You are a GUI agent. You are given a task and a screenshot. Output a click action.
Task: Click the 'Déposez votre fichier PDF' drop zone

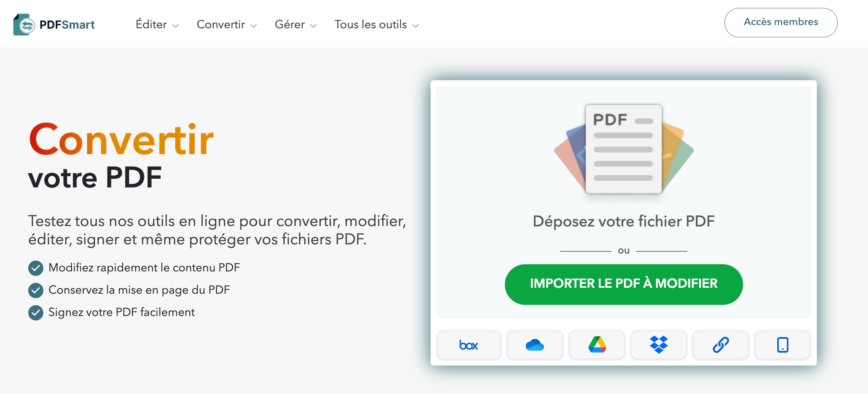(623, 221)
